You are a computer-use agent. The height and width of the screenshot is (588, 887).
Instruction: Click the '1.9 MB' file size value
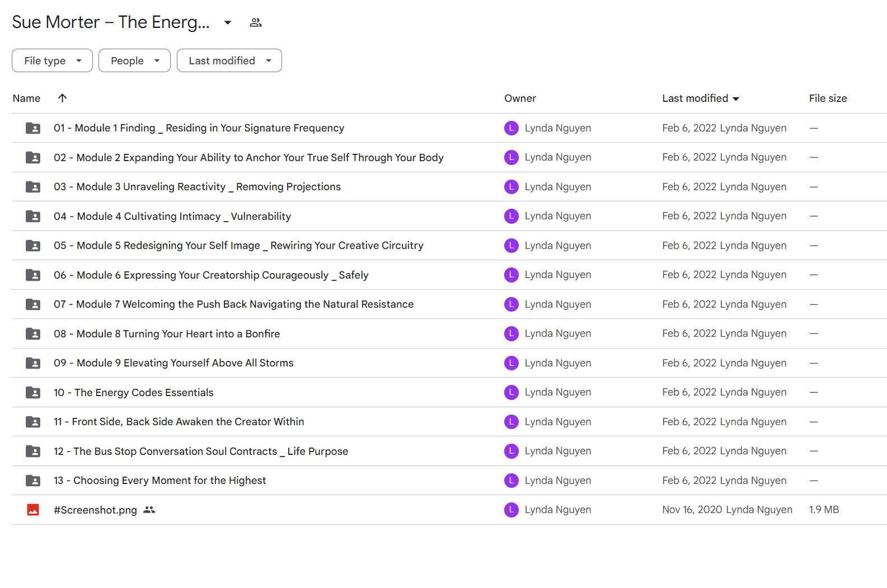coord(824,510)
